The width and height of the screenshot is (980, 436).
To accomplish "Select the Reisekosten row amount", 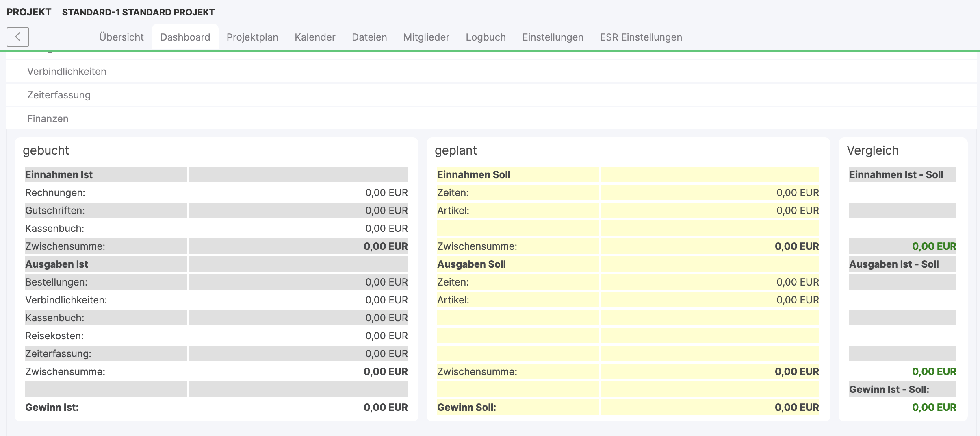I will [386, 336].
